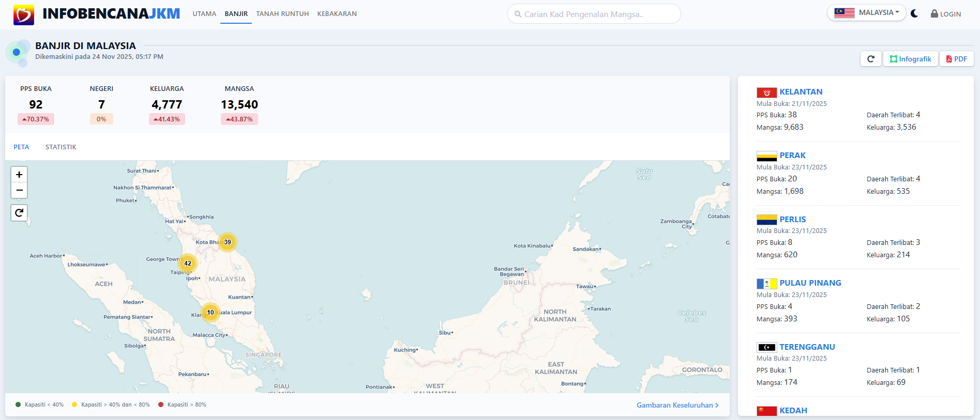Zoom in on the map
This screenshot has width=980, height=420.
coord(19,175)
